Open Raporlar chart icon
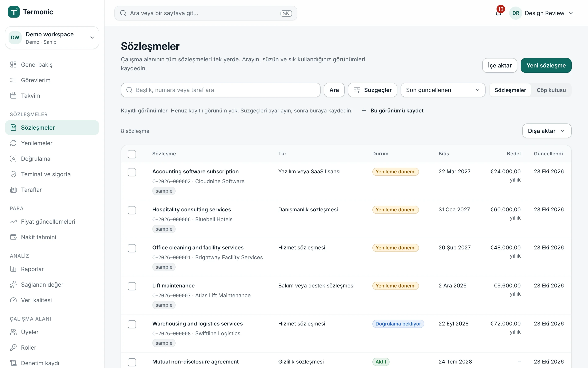Screen dimensions: 588x368 13,269
